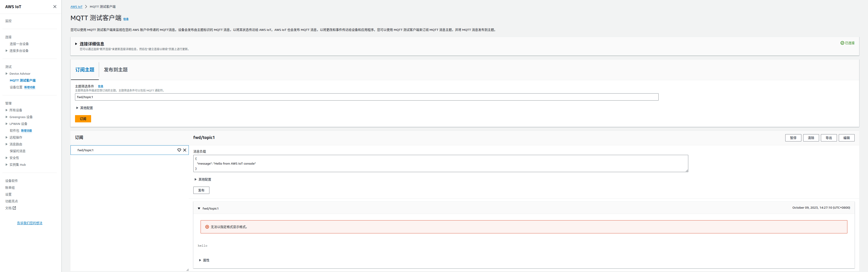The width and height of the screenshot is (868, 272).
Task: Collapse the fwd/topic1 received message
Action: pyautogui.click(x=199, y=209)
